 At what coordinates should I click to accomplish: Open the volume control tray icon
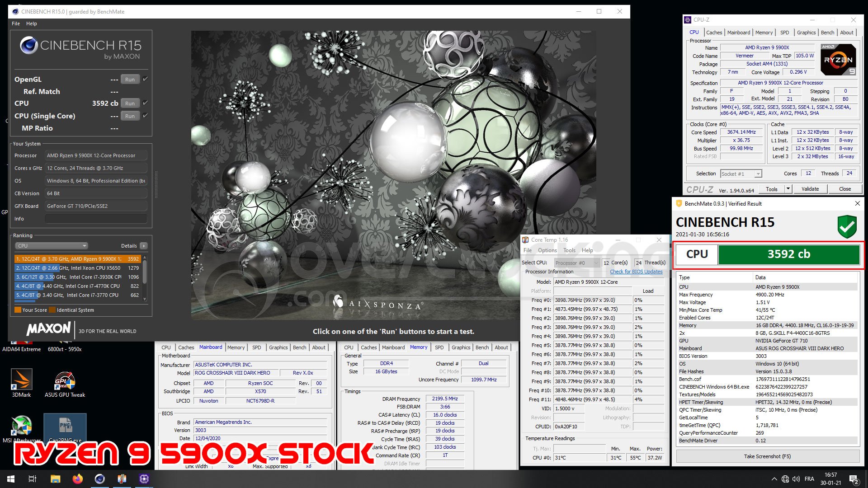796,479
